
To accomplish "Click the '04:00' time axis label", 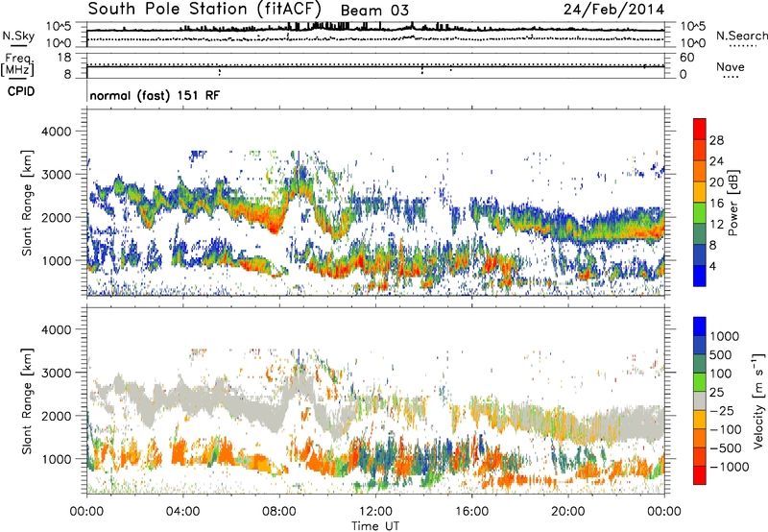I will pyautogui.click(x=182, y=512).
